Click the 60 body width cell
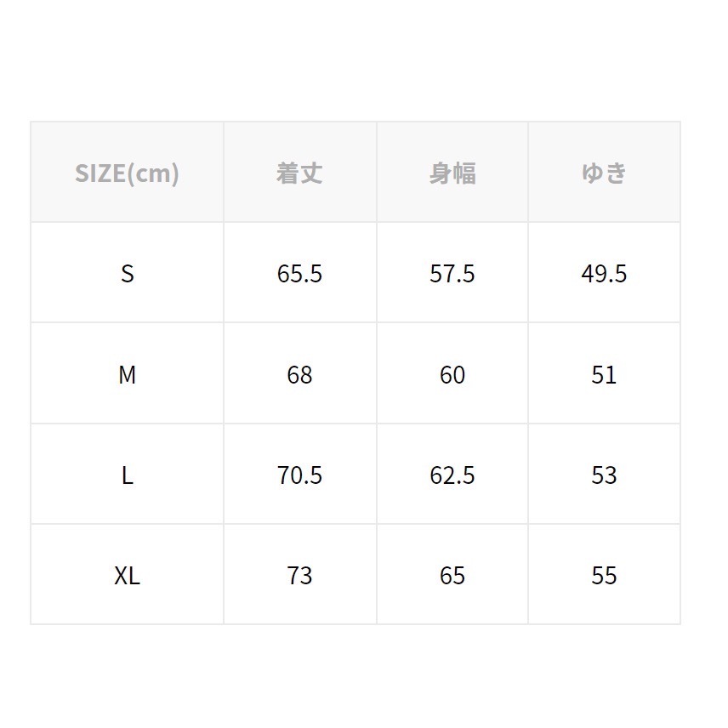 coord(452,375)
